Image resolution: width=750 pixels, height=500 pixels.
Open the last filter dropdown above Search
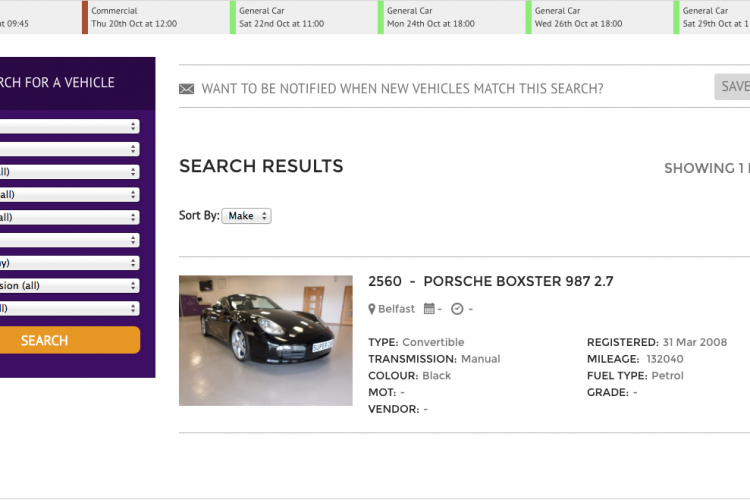69,308
